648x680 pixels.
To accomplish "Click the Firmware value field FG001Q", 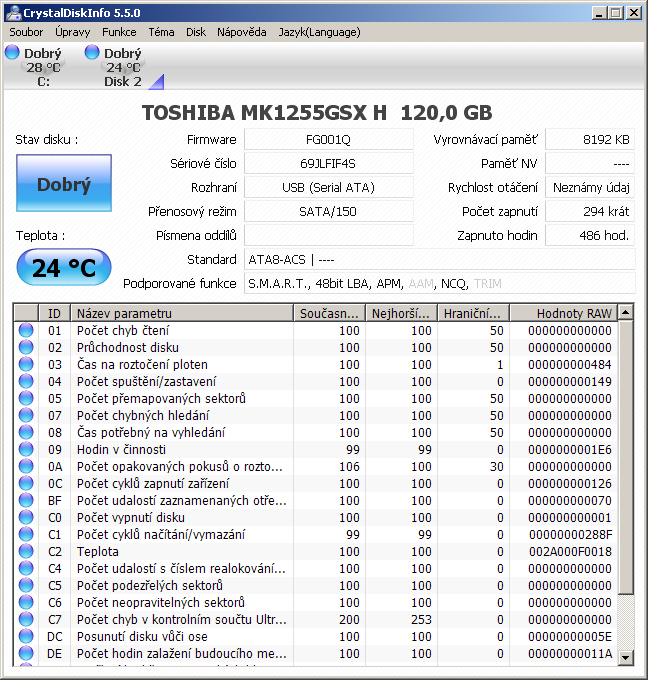I will tap(328, 140).
